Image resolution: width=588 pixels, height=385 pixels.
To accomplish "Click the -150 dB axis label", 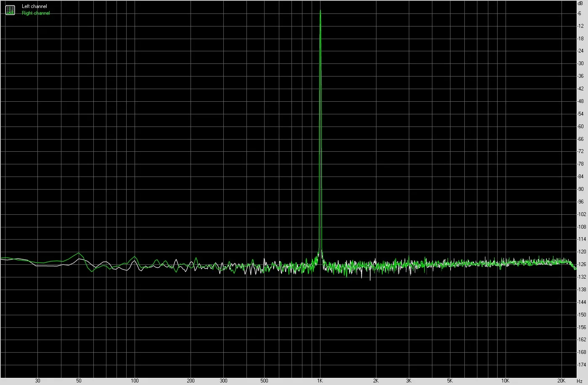I will [x=582, y=315].
